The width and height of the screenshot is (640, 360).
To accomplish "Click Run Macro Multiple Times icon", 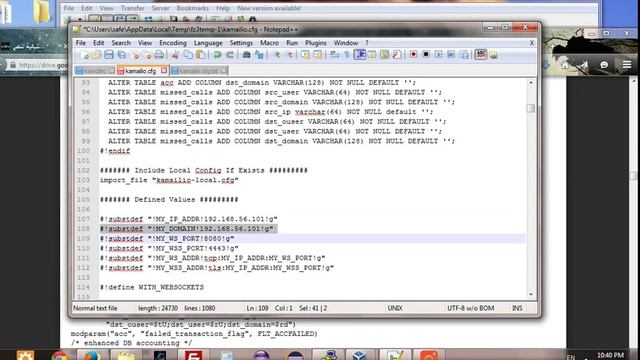I will (x=451, y=55).
